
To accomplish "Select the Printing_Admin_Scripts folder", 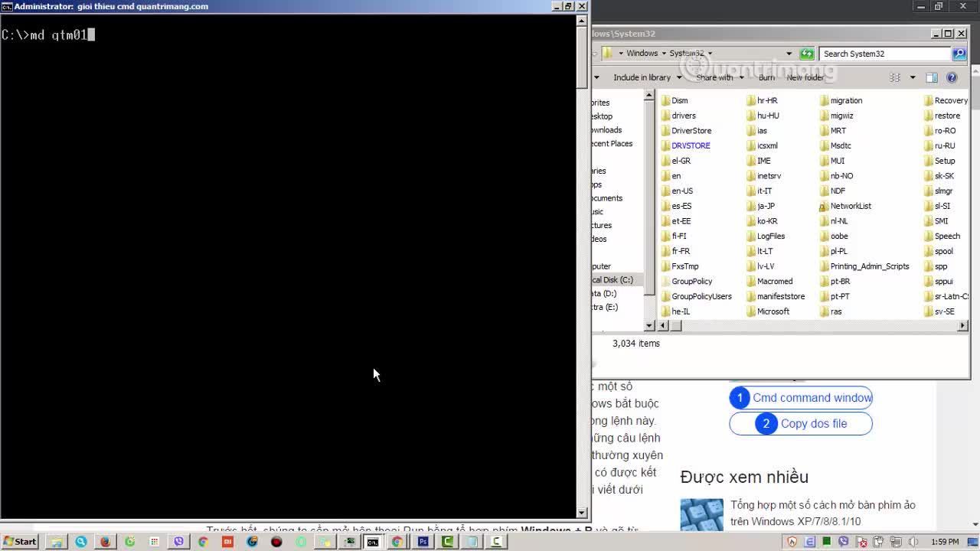I will [864, 266].
